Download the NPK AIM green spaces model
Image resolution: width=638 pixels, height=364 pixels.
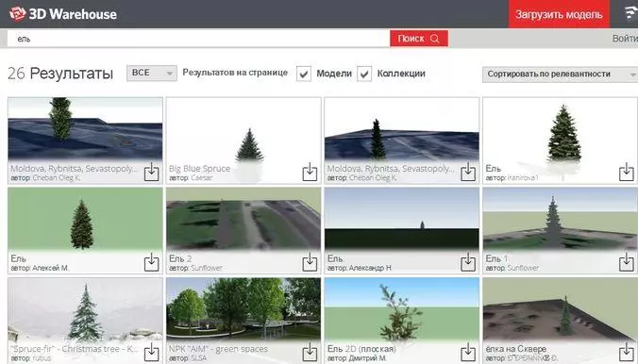point(310,352)
